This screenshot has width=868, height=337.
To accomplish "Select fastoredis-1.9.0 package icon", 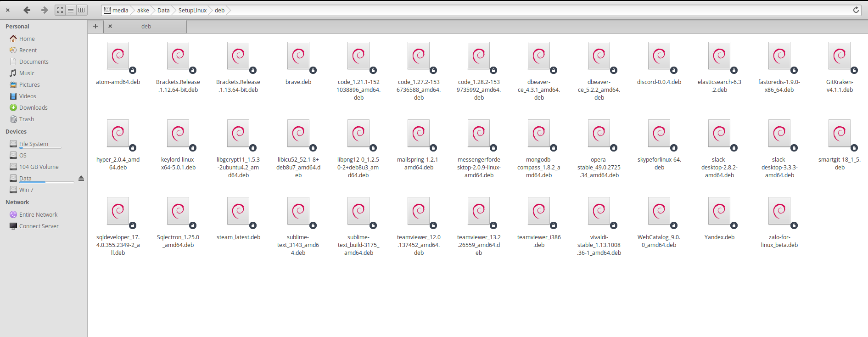I will coord(779,56).
